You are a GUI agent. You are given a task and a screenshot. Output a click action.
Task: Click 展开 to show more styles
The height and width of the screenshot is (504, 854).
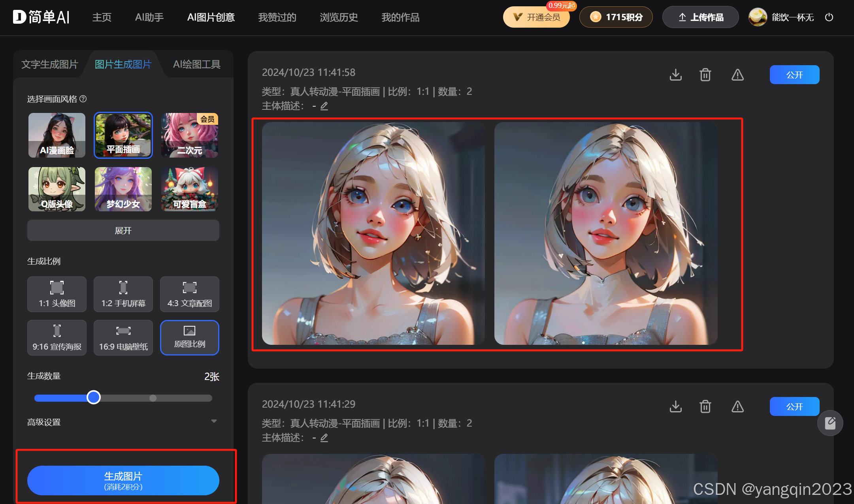(x=123, y=230)
